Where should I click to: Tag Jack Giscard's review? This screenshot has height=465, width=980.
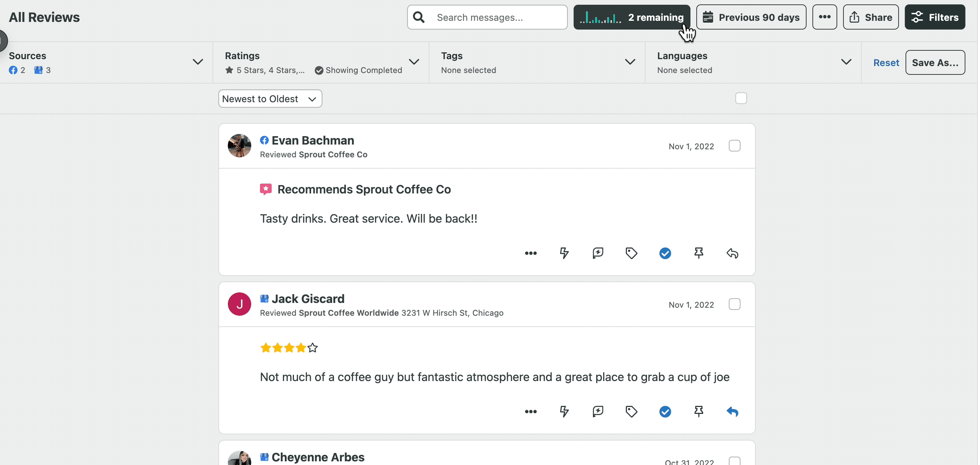click(x=632, y=411)
